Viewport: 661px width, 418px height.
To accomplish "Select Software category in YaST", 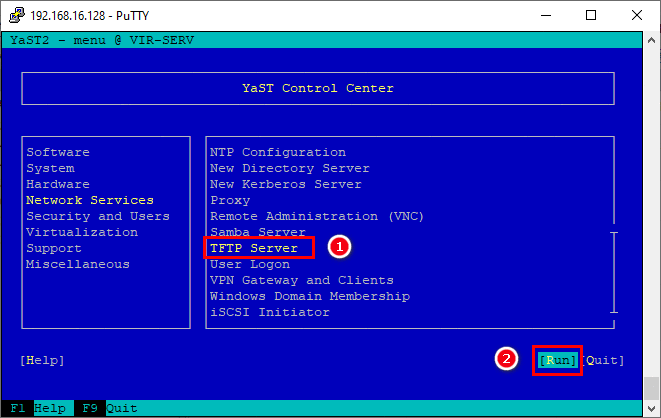I will pos(58,152).
